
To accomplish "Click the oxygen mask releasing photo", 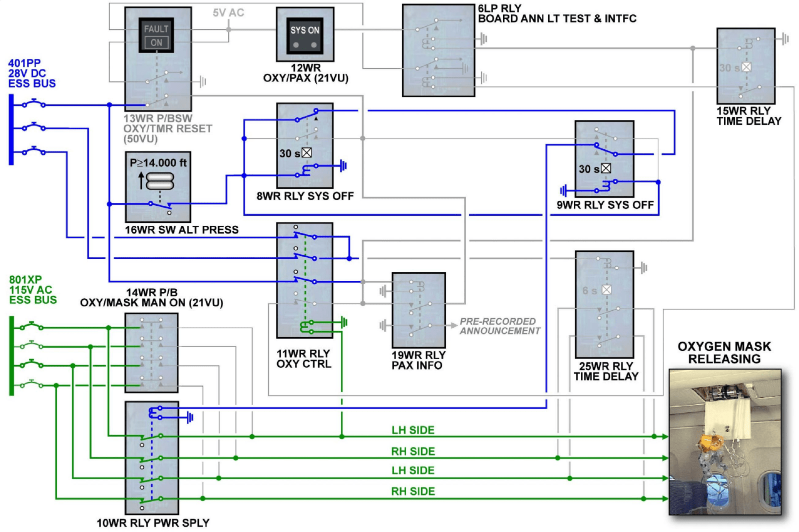I will (724, 442).
